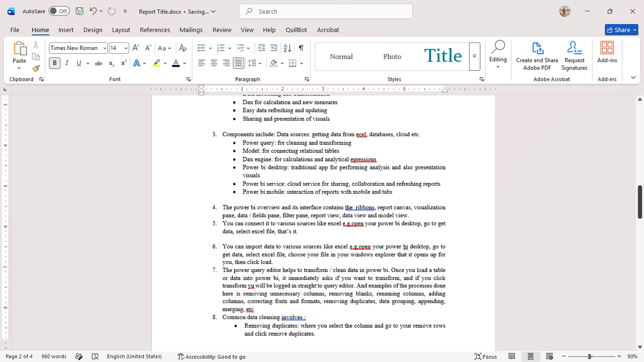Click the Copy icon
644x362 pixels.
(36, 57)
